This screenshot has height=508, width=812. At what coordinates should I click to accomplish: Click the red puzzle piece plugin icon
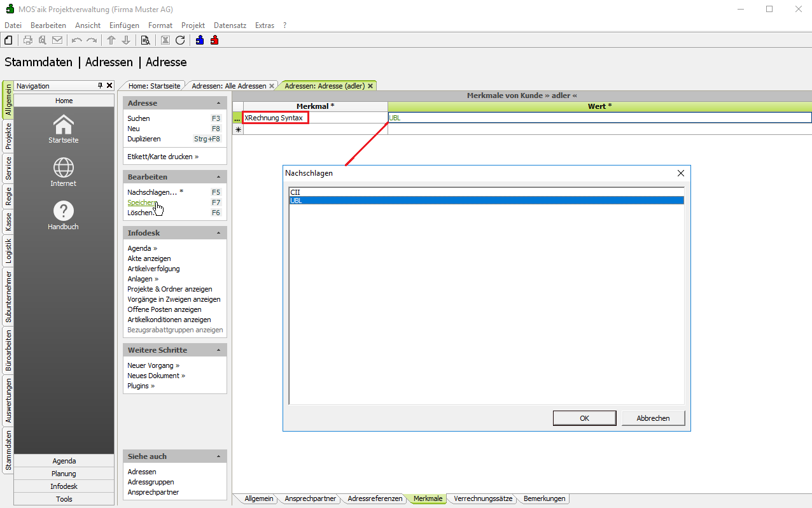[x=214, y=40]
